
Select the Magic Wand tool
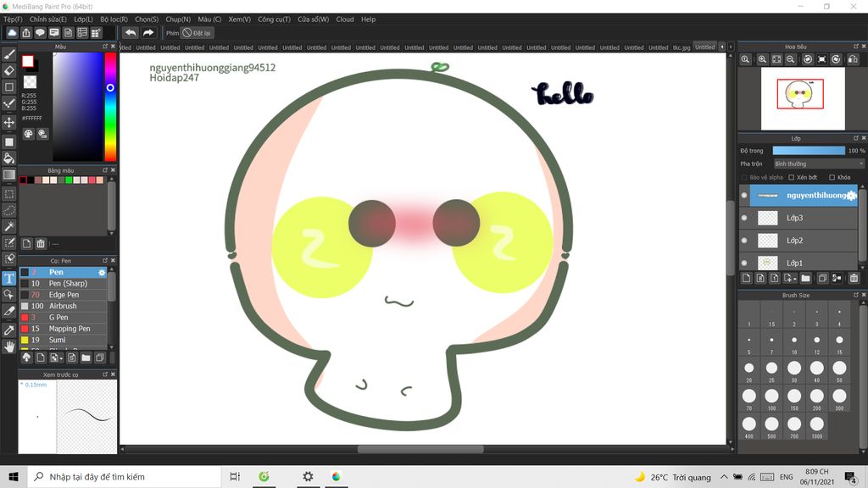point(8,226)
